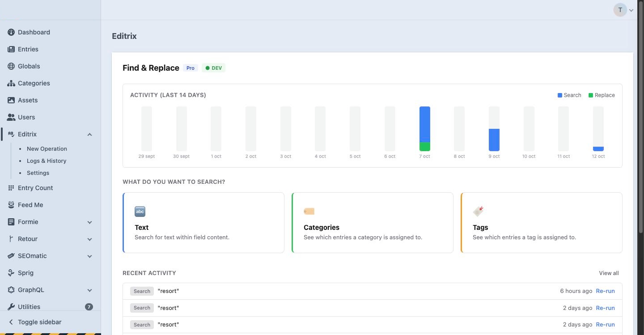
Task: Click the GraphQL icon
Action: (11, 290)
